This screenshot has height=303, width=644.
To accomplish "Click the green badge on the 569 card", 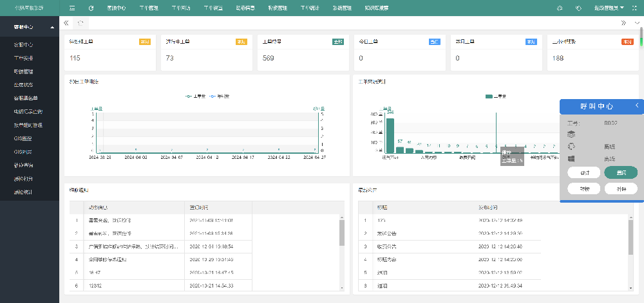I will 337,42.
